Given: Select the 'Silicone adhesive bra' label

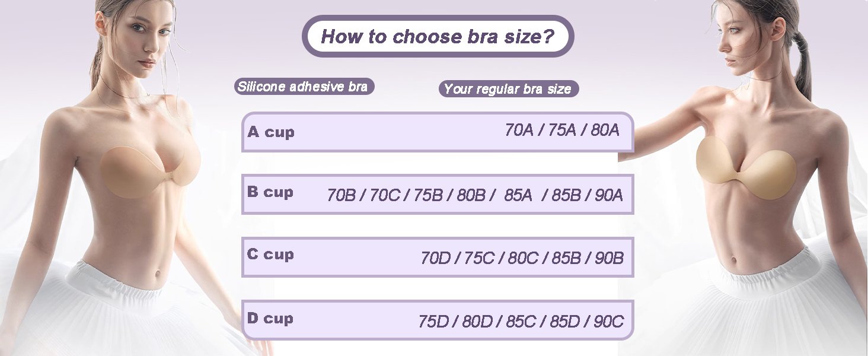Looking at the screenshot, I should click(304, 87).
